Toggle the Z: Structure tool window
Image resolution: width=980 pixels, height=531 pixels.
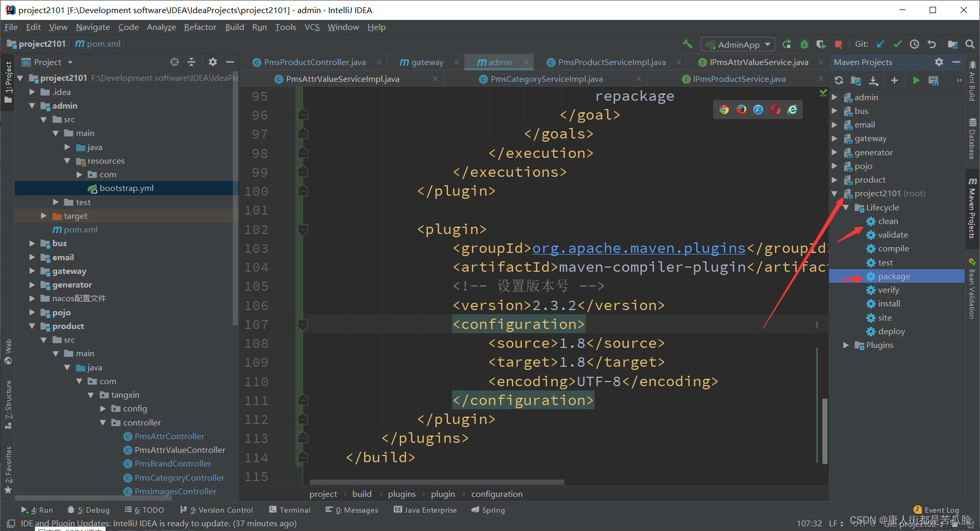8,404
